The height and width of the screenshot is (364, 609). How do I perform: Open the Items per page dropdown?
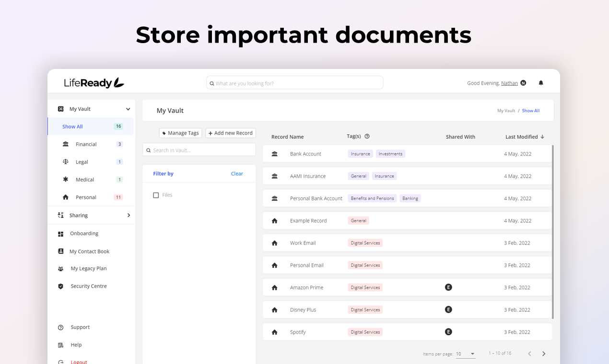(465, 354)
